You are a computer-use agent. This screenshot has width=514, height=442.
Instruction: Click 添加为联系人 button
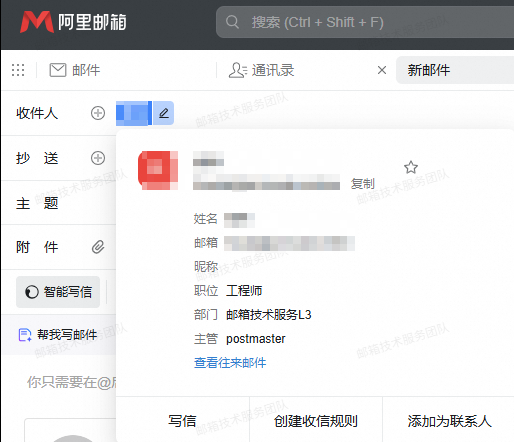pyautogui.click(x=449, y=421)
